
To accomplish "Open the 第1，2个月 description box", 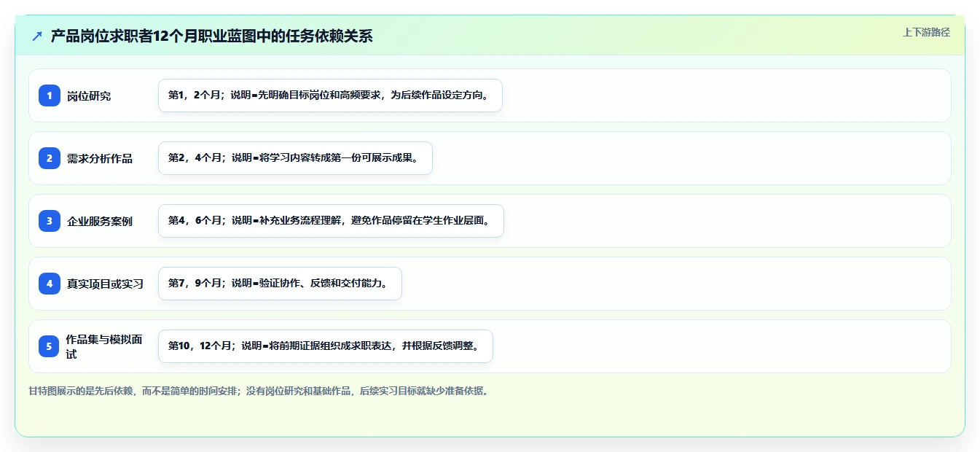I will click(330, 96).
